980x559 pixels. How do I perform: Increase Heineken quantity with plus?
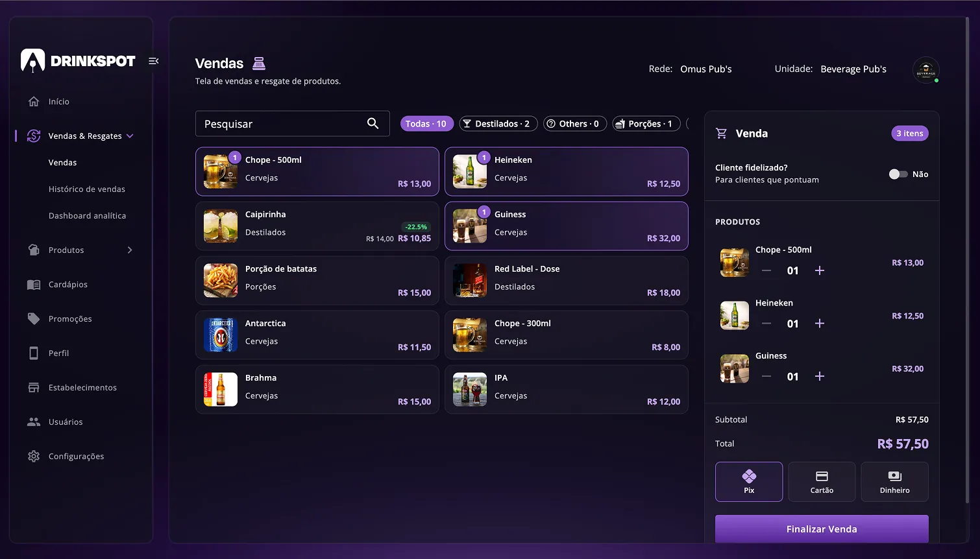(820, 324)
